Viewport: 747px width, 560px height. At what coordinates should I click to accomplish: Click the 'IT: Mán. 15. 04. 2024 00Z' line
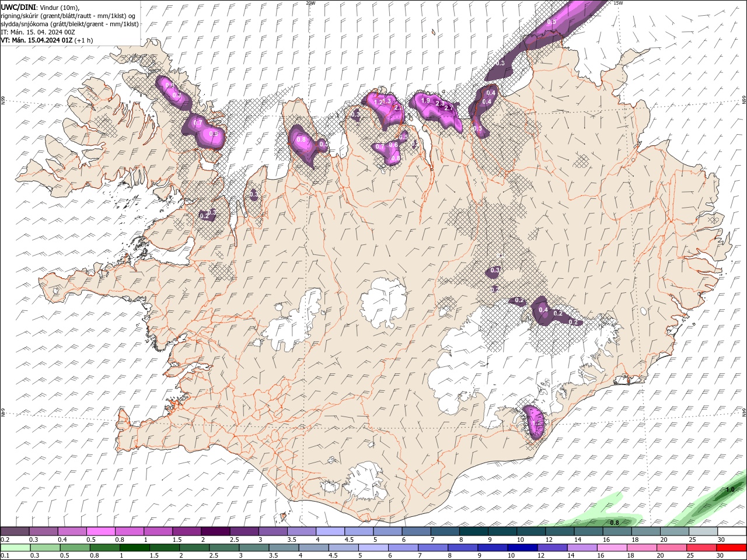coord(38,32)
